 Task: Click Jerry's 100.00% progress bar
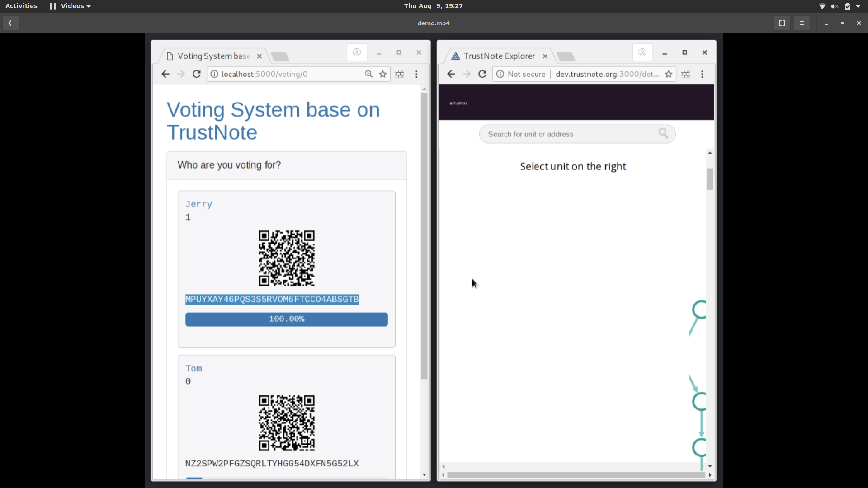pyautogui.click(x=287, y=319)
